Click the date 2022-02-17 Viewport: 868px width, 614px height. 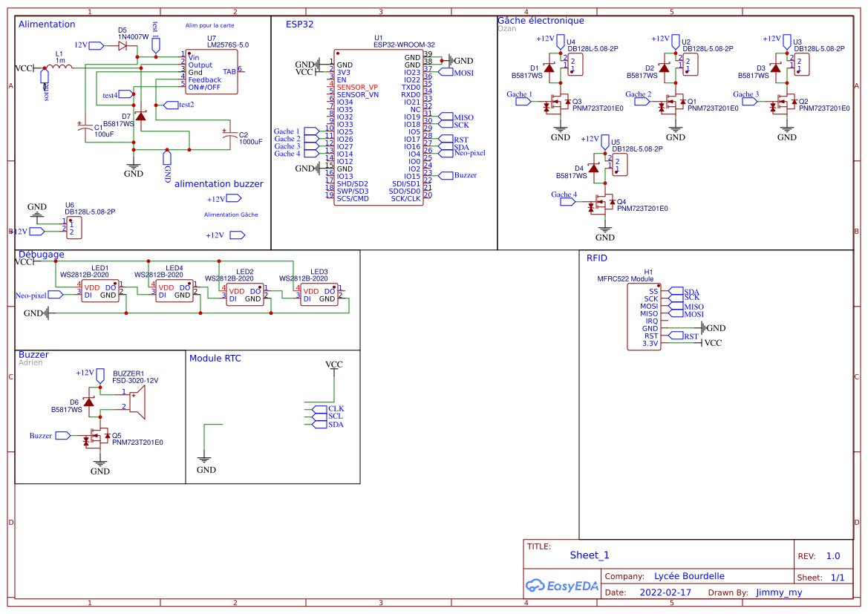(x=665, y=592)
